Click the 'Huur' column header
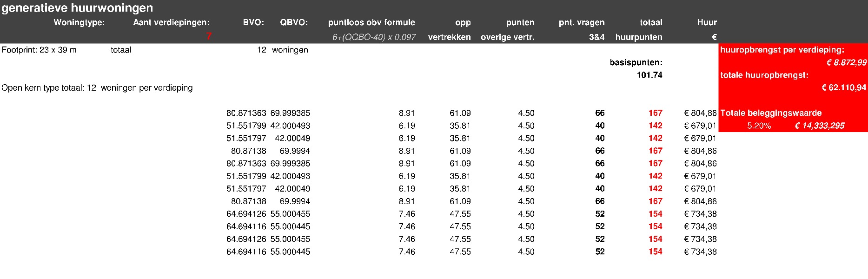The width and height of the screenshot is (868, 279). point(707,22)
